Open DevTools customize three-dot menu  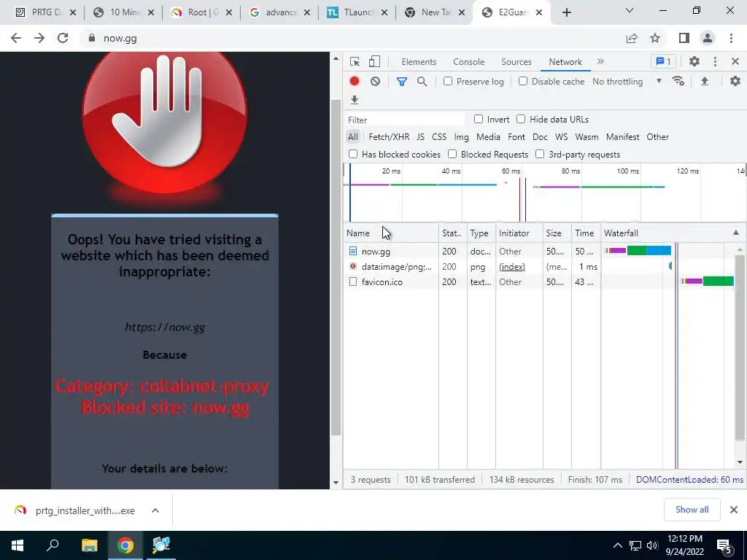tap(715, 61)
